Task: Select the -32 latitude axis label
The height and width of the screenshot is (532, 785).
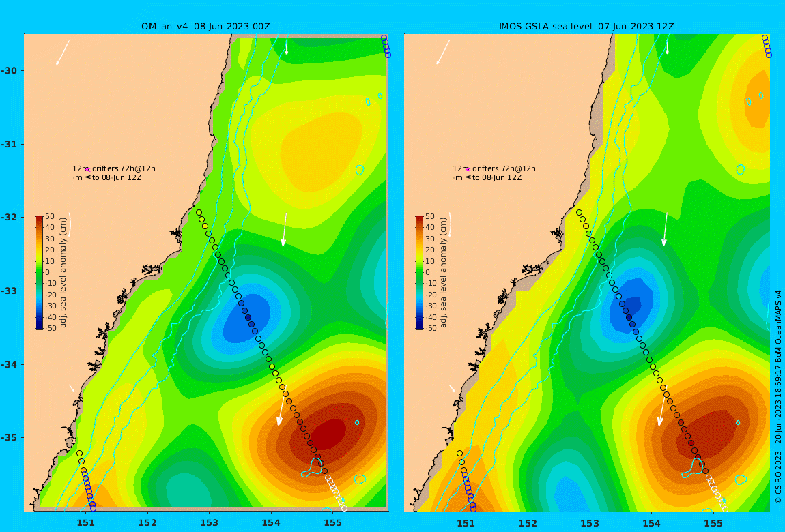Action: coord(9,218)
